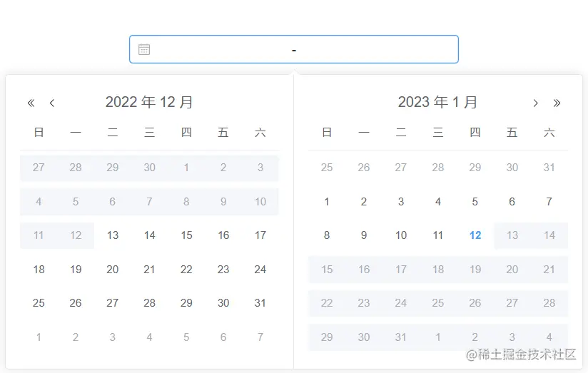
Task: Go to previous year using double-left arrow
Action: 31,103
